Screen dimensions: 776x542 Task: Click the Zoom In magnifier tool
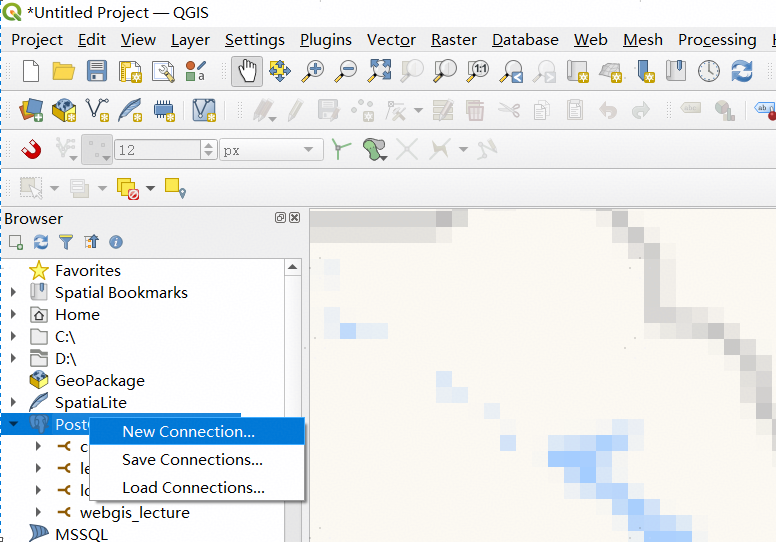tap(314, 71)
